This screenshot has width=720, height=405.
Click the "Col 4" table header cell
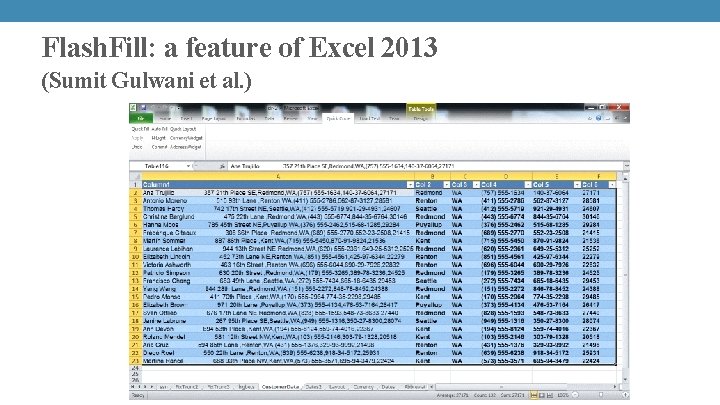pos(506,185)
